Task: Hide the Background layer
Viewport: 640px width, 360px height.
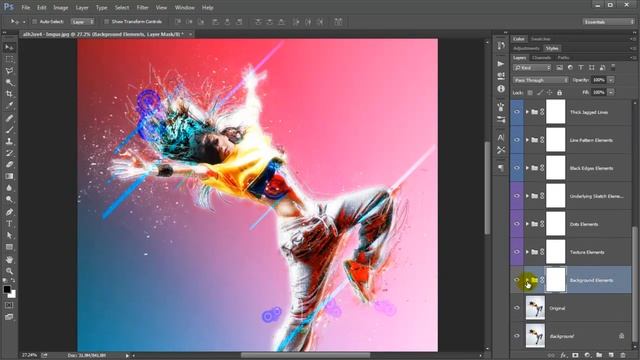Action: tap(517, 336)
